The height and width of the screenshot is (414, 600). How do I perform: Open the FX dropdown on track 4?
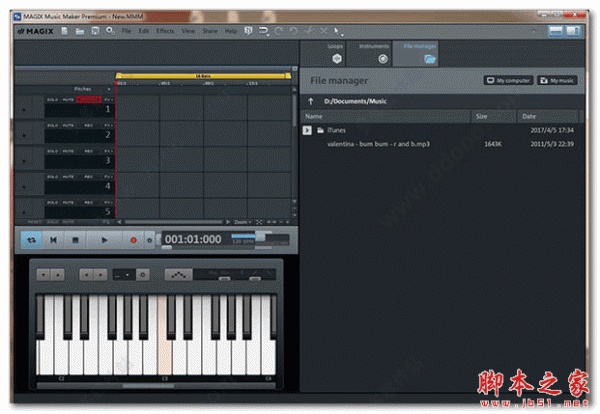[x=108, y=177]
